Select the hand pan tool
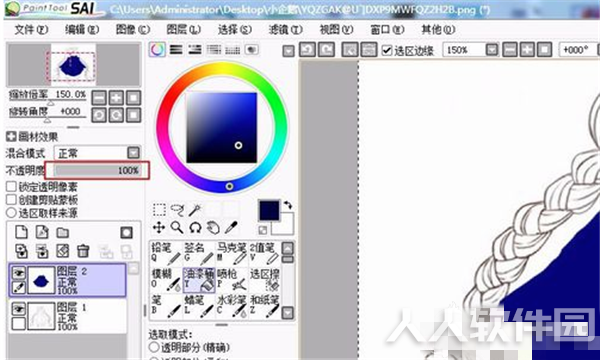 coord(213,228)
